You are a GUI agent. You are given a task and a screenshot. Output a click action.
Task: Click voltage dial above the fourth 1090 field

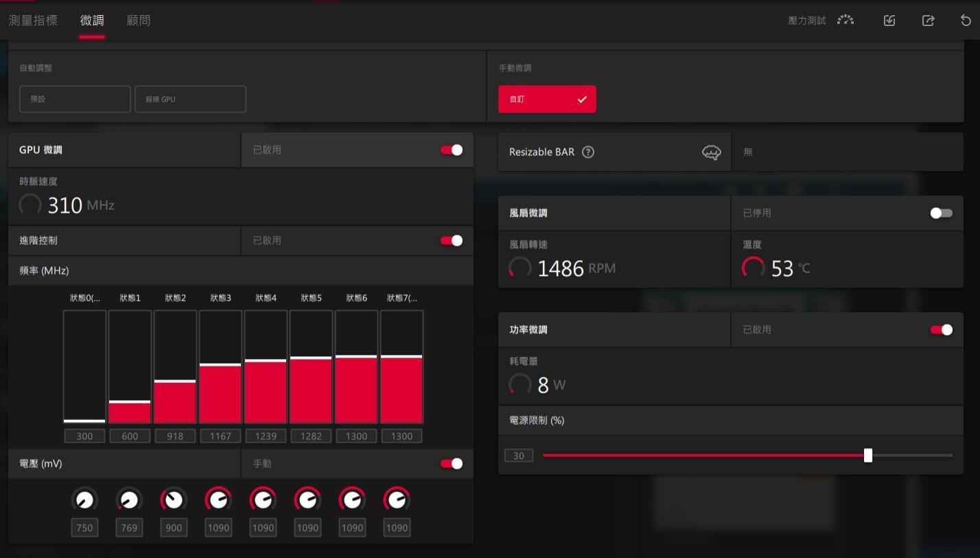pyautogui.click(x=352, y=500)
